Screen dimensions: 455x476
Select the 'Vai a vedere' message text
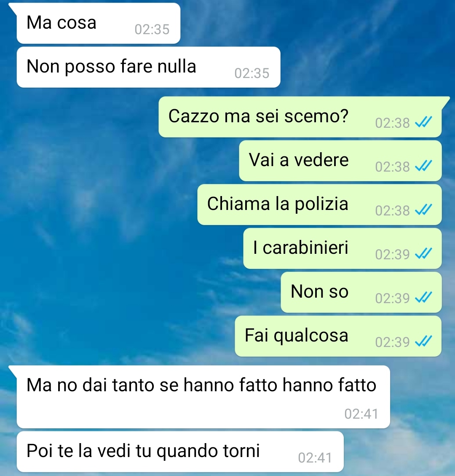tap(299, 160)
